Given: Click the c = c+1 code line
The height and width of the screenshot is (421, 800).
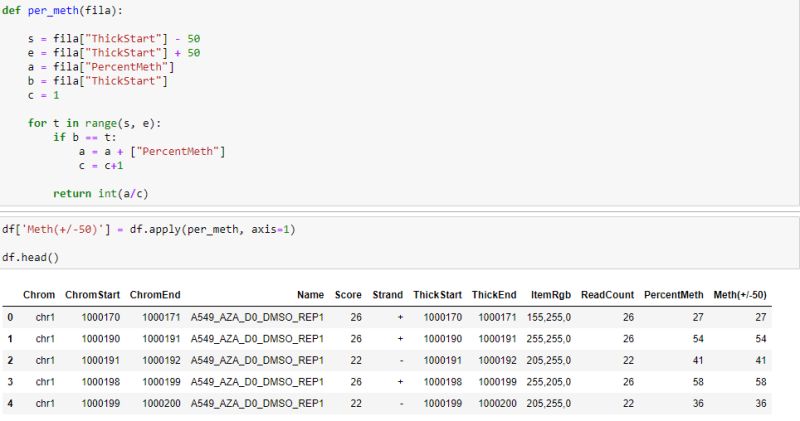Looking at the screenshot, I should tap(101, 165).
